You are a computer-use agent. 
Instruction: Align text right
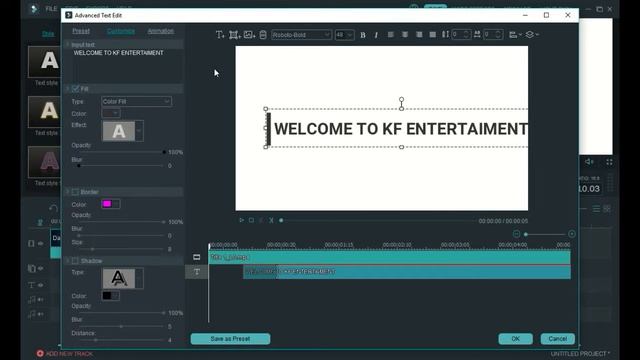click(419, 35)
